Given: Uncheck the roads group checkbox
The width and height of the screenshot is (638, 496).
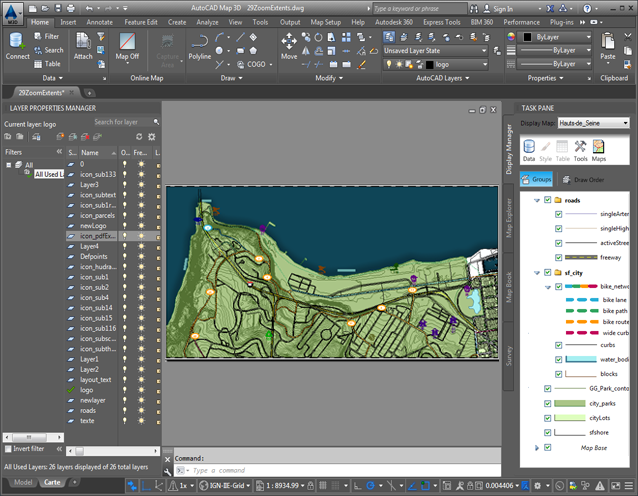Looking at the screenshot, I should [x=547, y=200].
